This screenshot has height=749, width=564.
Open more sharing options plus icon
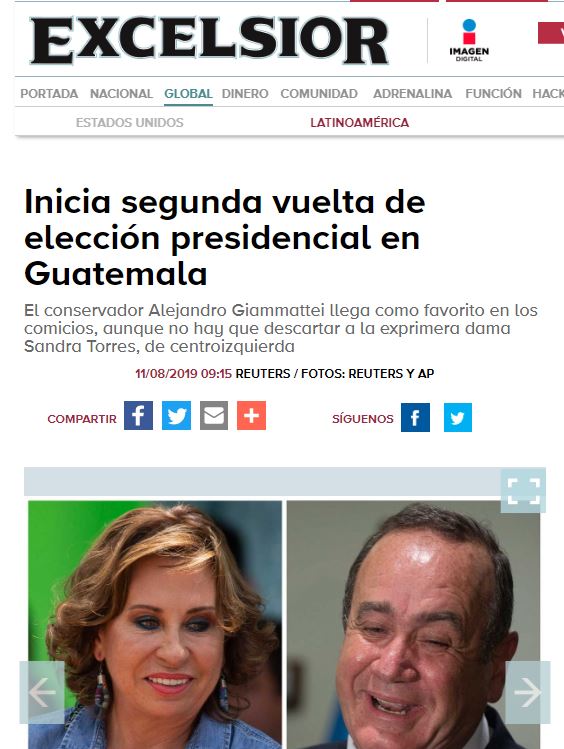pyautogui.click(x=252, y=416)
